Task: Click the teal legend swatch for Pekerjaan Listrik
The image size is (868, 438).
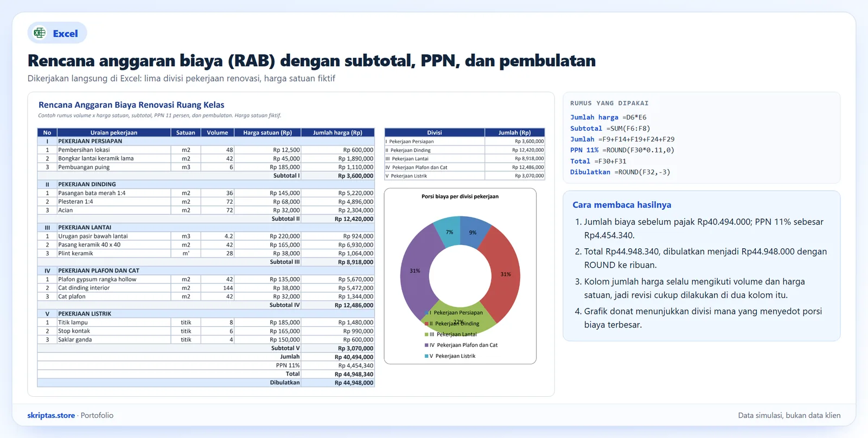Action: [x=426, y=356]
